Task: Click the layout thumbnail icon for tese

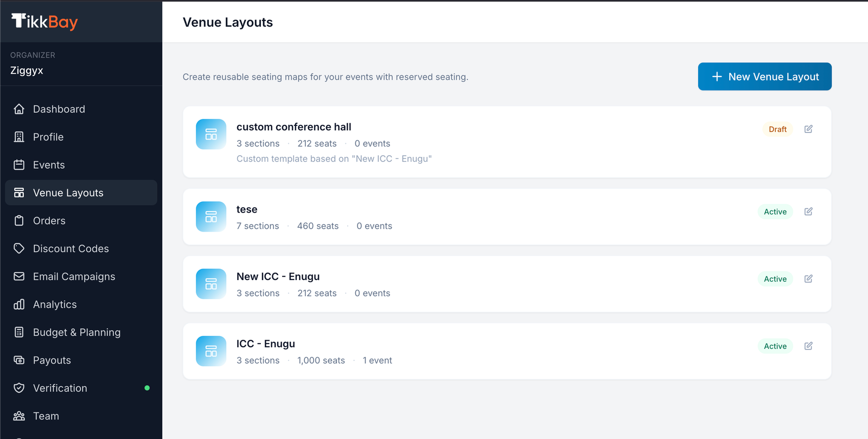Action: click(x=211, y=217)
